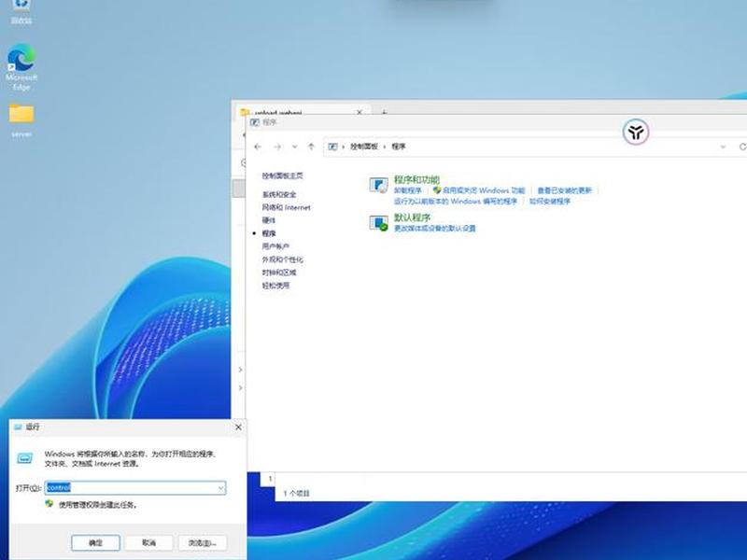Screen dimensions: 747x560
Task: Open 网络和 Internet category
Action: tap(286, 207)
